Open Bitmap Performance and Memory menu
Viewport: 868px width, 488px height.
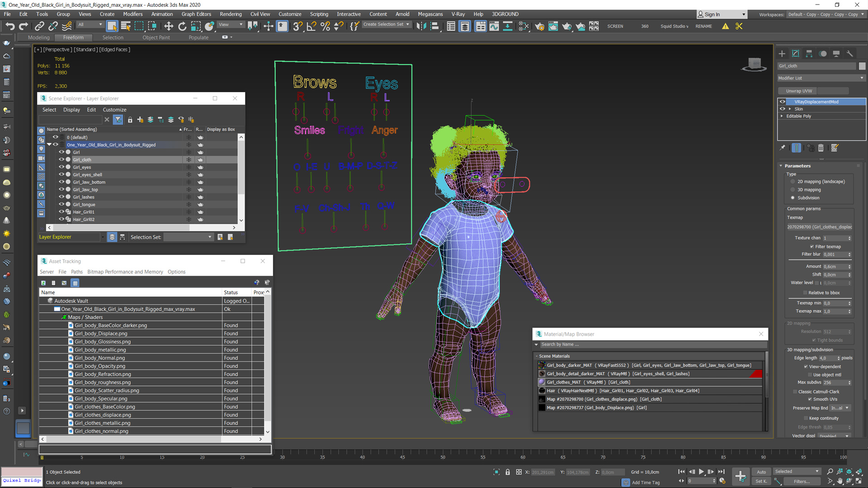click(125, 272)
